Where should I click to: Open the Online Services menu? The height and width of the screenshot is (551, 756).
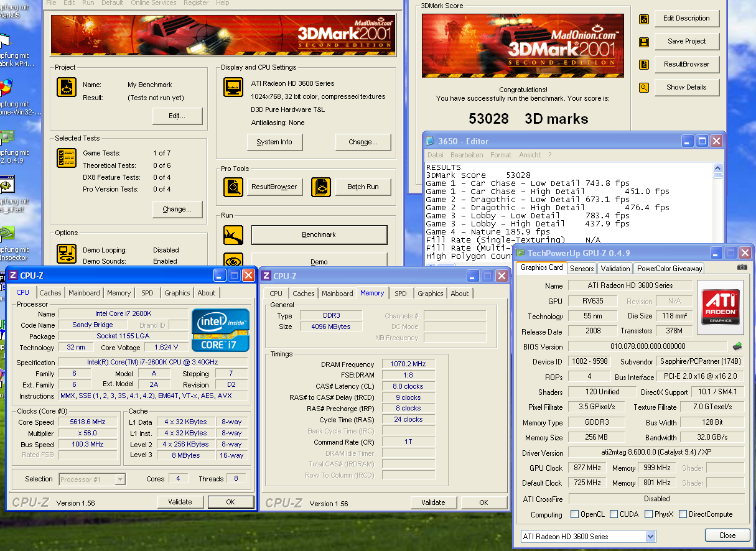pyautogui.click(x=153, y=3)
